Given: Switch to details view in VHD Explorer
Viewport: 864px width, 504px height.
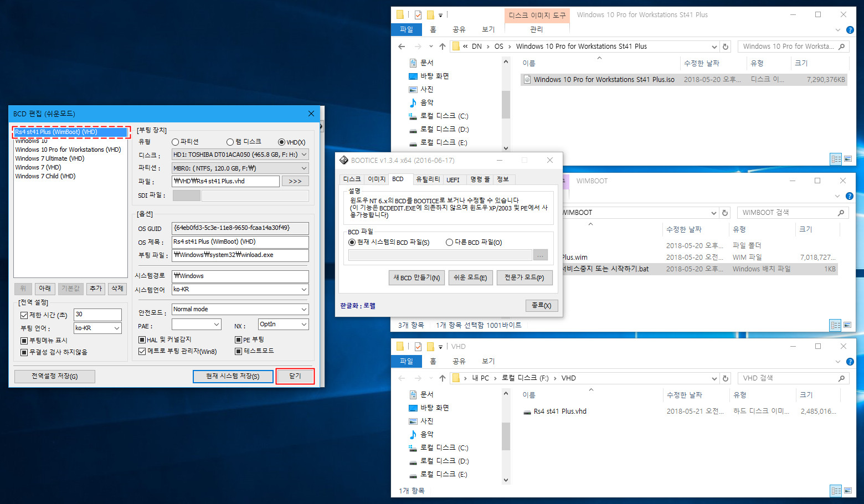Looking at the screenshot, I should tap(836, 491).
